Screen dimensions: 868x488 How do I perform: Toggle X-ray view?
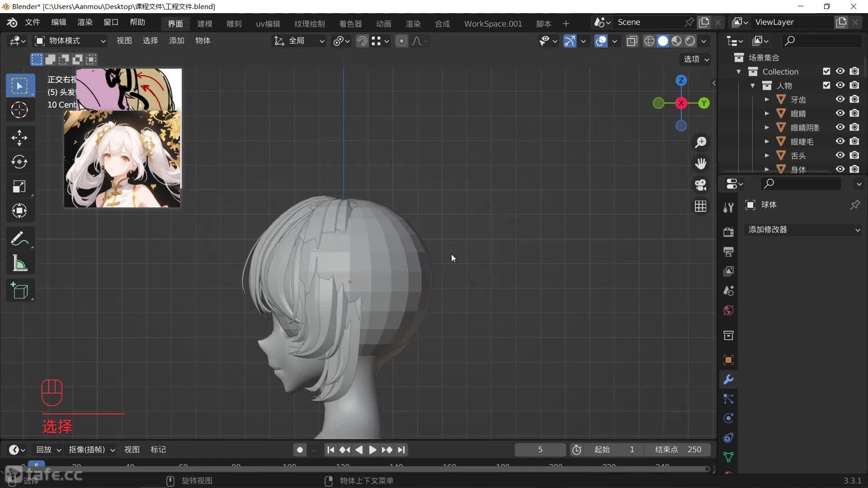[x=632, y=41]
